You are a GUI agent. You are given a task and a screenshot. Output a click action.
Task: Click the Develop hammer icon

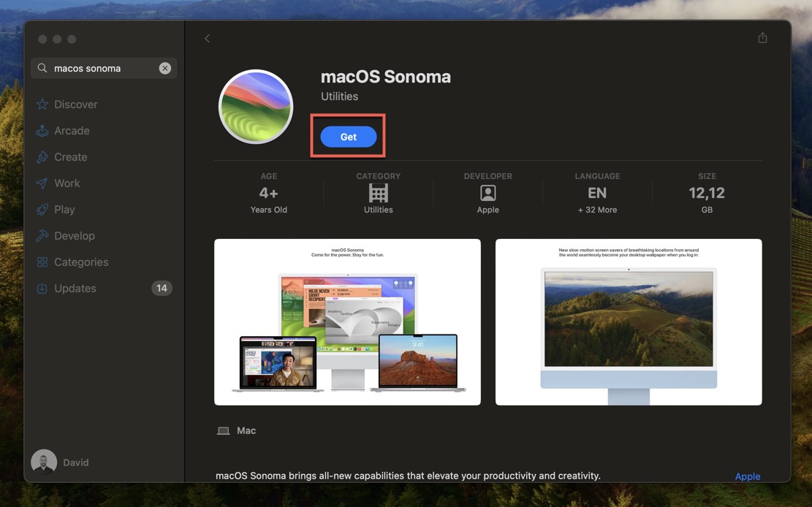pos(42,236)
